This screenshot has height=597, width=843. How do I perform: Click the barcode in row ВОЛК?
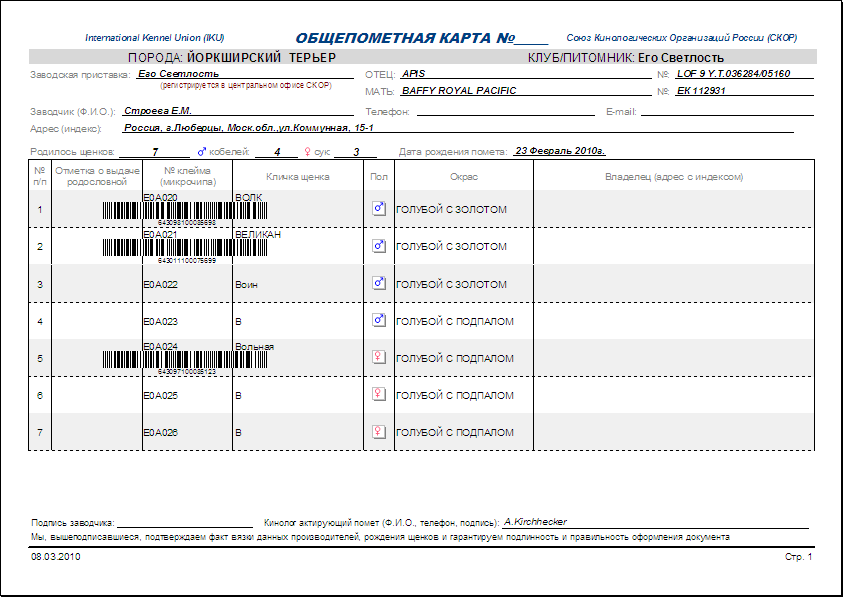185,210
